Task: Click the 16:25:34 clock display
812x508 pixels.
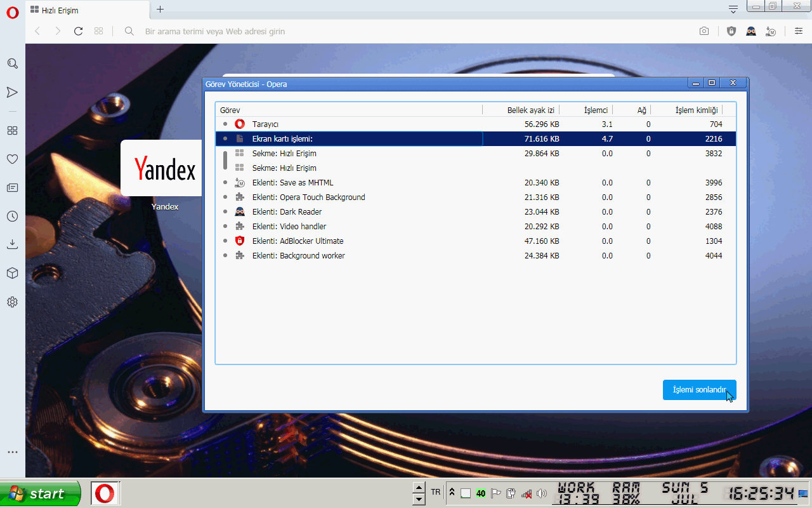Action: 761,493
